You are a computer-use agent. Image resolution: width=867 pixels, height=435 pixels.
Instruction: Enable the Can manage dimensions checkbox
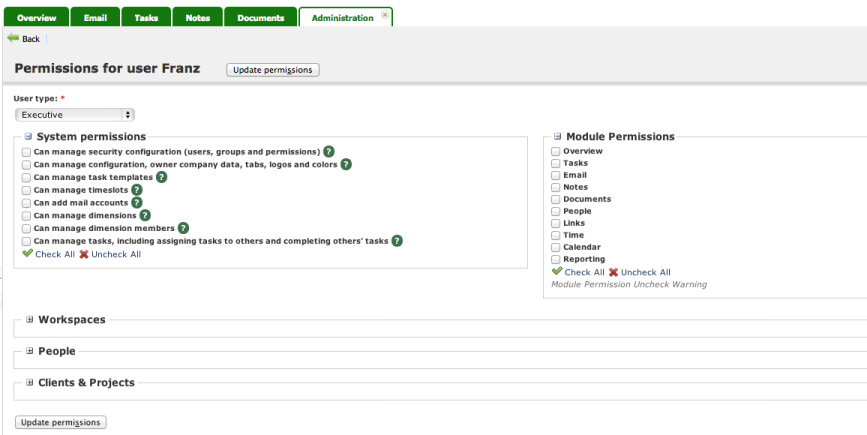click(26, 215)
